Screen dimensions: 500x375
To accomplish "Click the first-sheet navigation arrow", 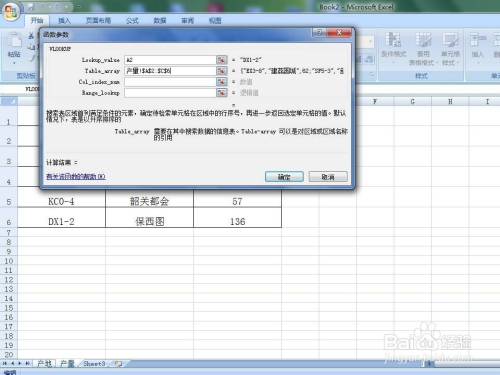I will pos(5,363).
